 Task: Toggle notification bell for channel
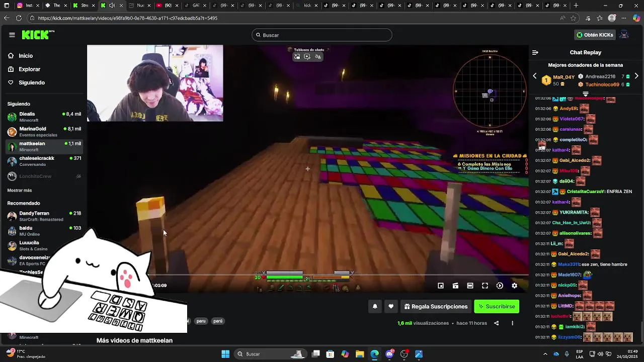coord(375,306)
